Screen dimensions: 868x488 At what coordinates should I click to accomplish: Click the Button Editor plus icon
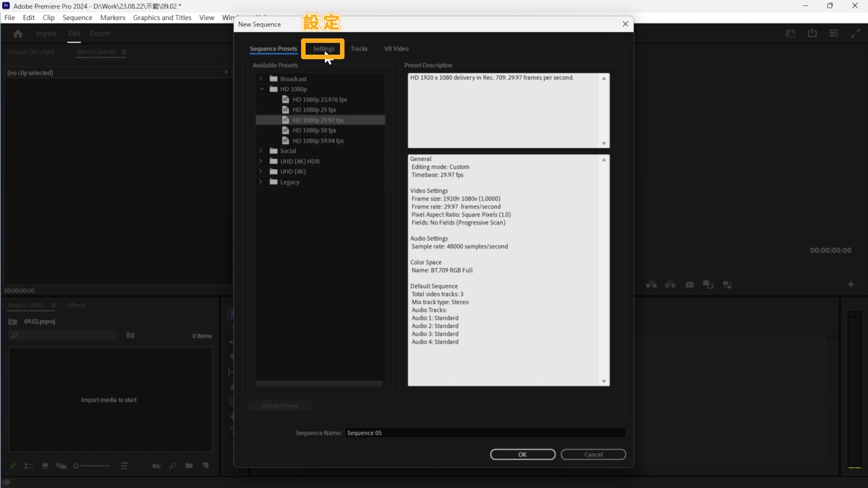851,285
